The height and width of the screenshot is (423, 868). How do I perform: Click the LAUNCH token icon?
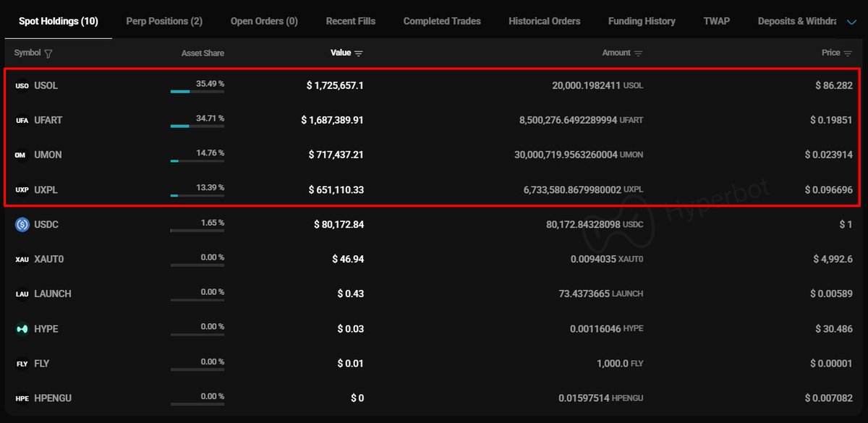(x=22, y=294)
